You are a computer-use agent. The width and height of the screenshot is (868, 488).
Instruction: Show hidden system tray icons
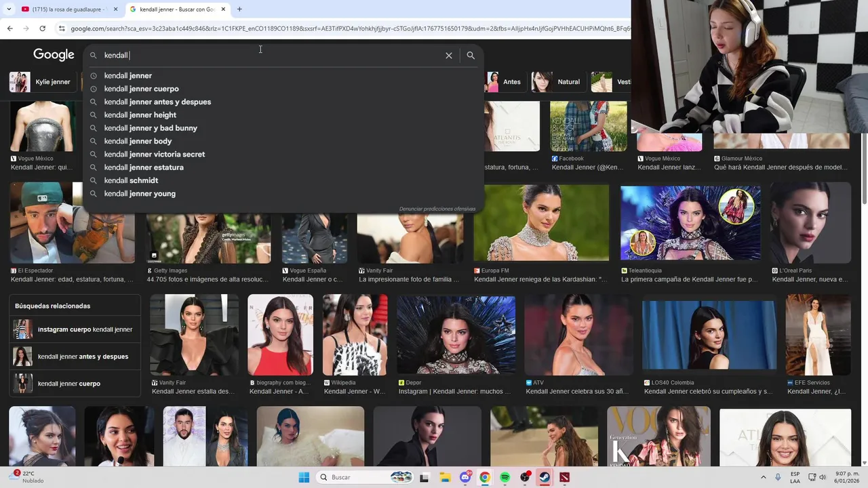[763, 477]
